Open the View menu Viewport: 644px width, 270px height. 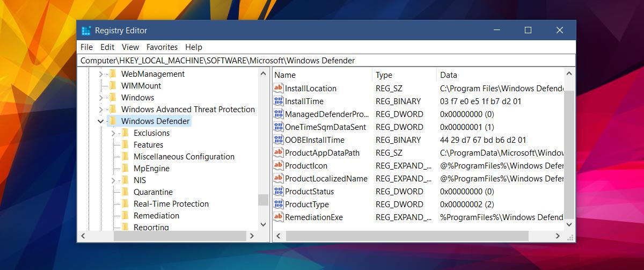pyautogui.click(x=130, y=47)
